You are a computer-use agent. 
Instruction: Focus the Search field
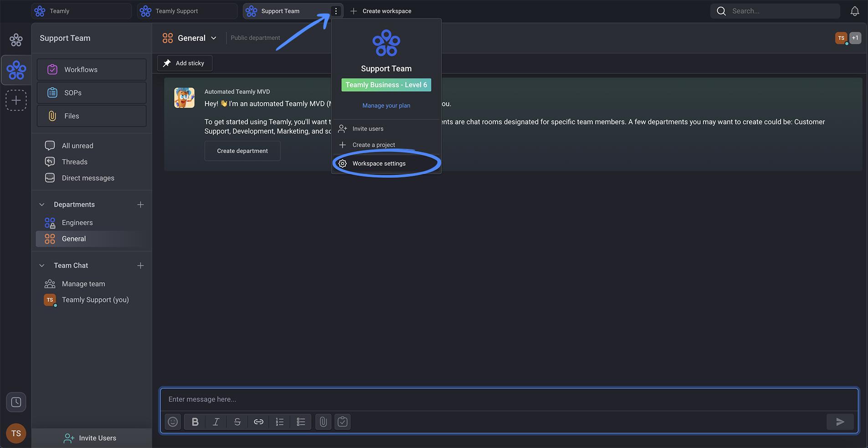[775, 11]
